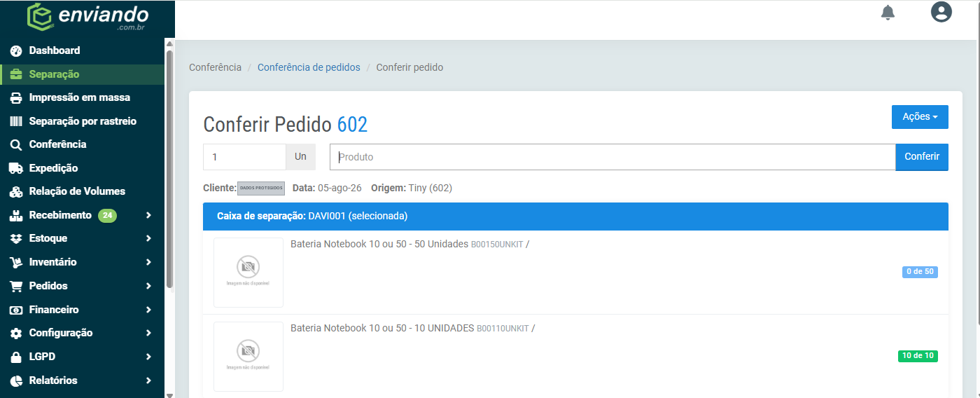980x398 pixels.
Task: Click the Recebimento 24 badge
Action: pyautogui.click(x=107, y=215)
